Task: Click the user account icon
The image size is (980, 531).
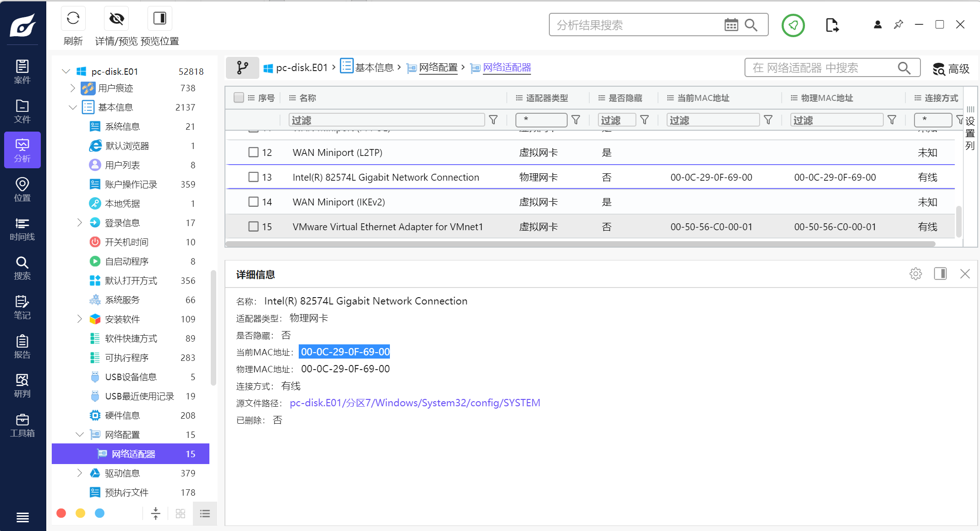Action: tap(878, 25)
